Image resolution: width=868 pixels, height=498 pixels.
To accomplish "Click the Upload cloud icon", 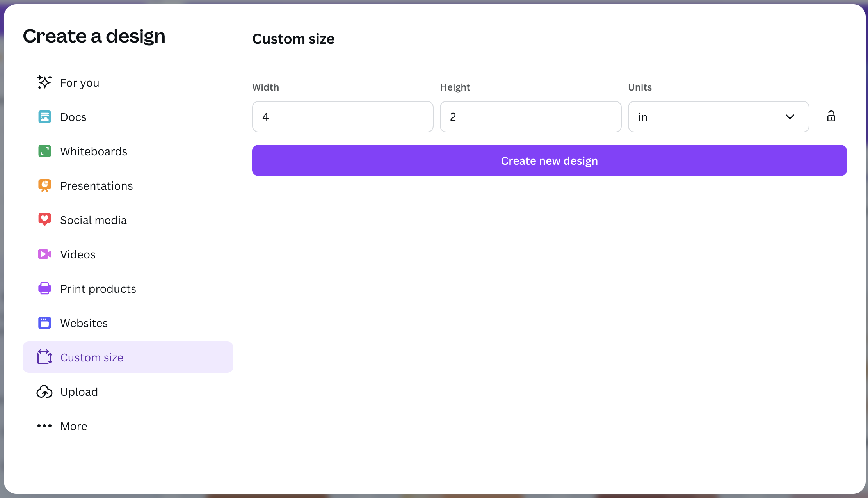I will [44, 391].
